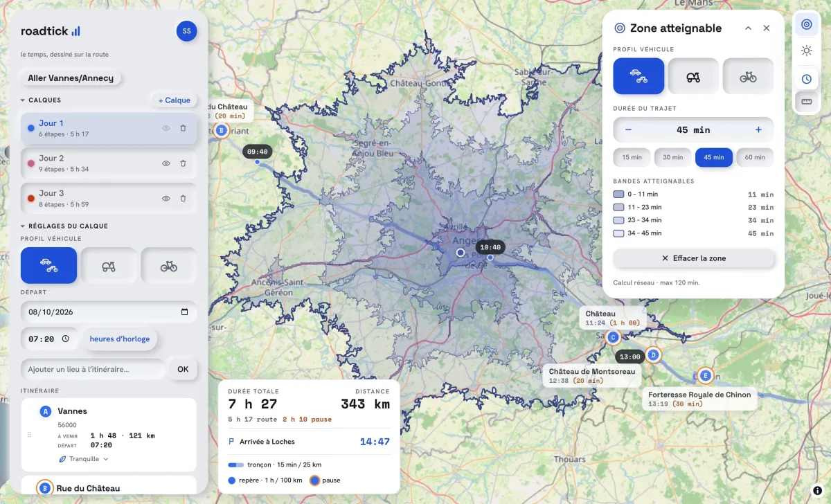Click the 0 - 11 min band swatch
This screenshot has height=504, width=831.
[x=618, y=195]
